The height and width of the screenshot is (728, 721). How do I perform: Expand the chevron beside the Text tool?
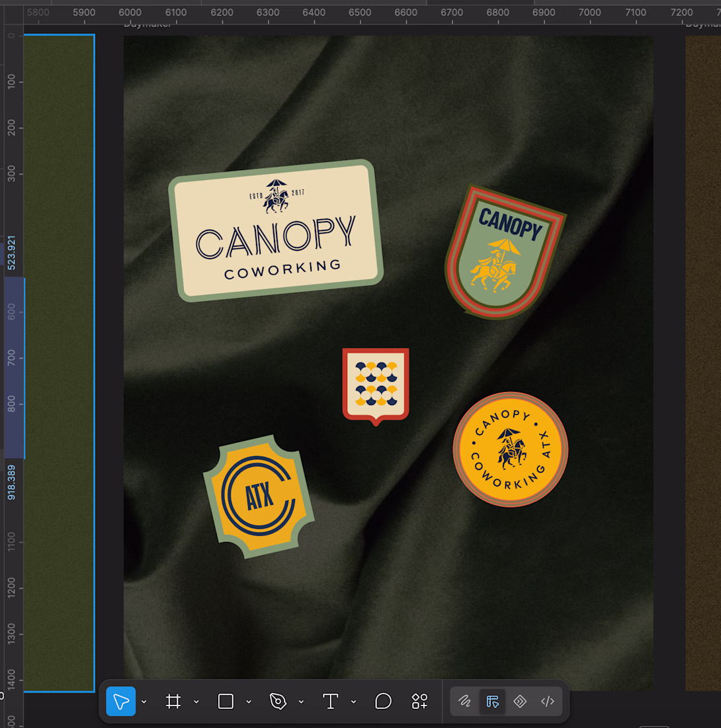(353, 702)
